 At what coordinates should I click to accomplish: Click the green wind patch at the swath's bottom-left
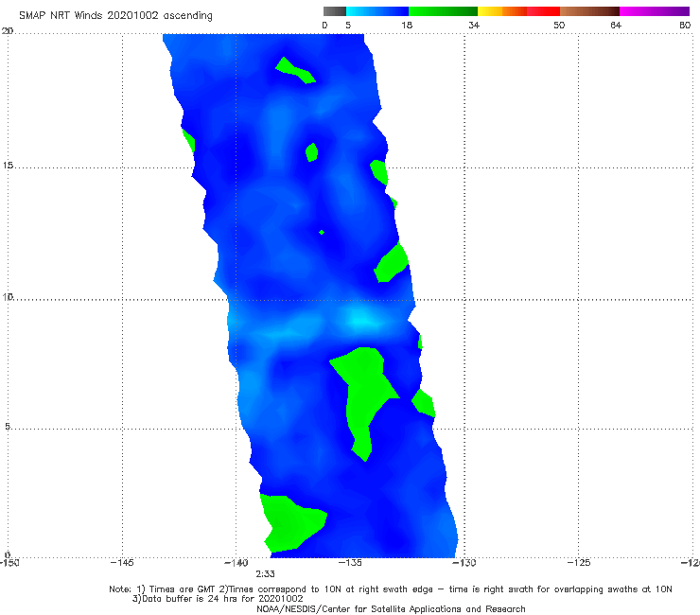pyautogui.click(x=292, y=522)
